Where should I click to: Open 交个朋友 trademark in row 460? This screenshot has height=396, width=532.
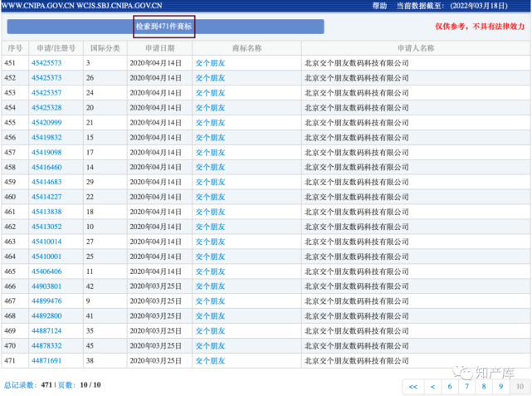[x=210, y=197]
